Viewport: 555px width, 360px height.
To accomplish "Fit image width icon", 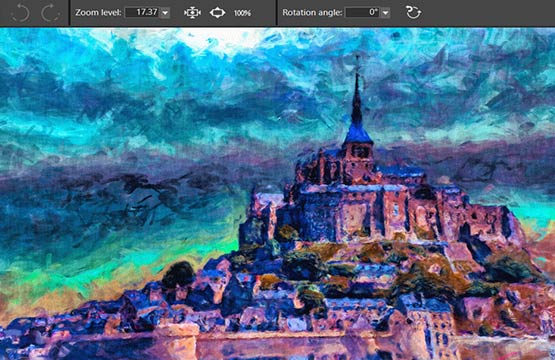I will pyautogui.click(x=217, y=13).
